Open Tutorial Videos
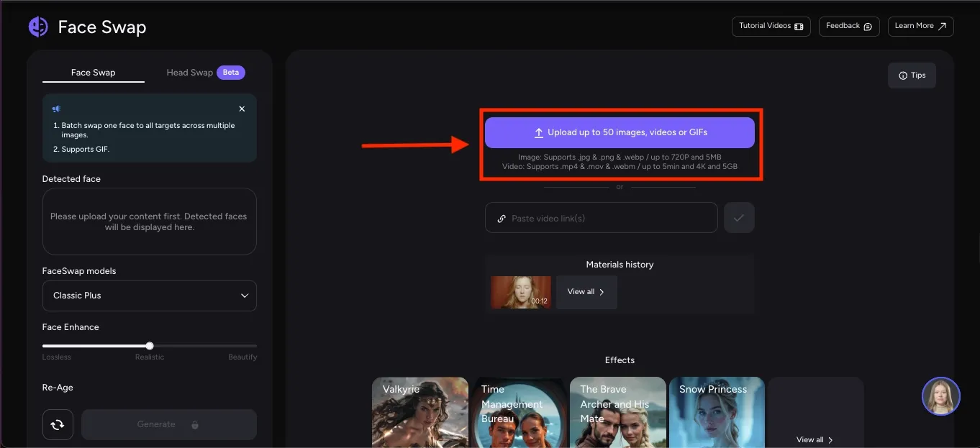 (771, 26)
